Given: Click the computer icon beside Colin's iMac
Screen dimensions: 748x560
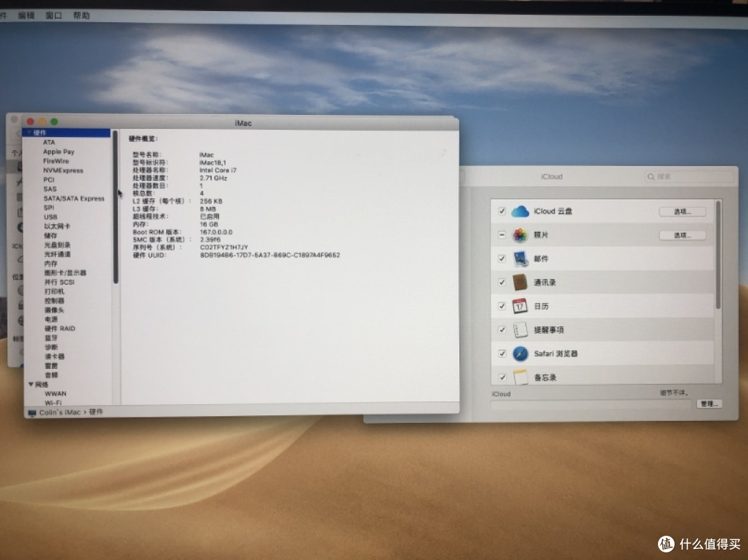Looking at the screenshot, I should pos(32,413).
